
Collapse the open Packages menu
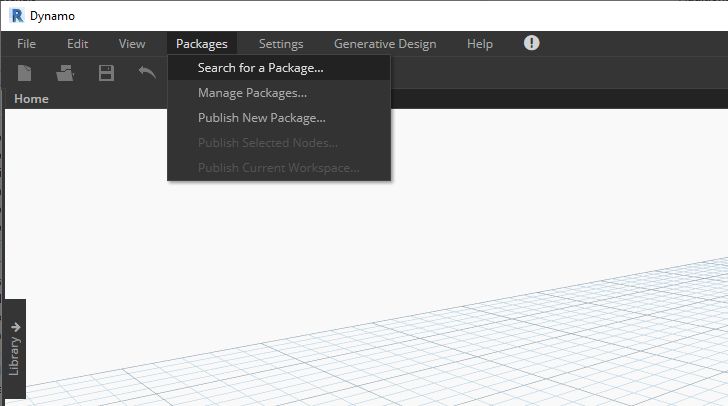(x=201, y=44)
